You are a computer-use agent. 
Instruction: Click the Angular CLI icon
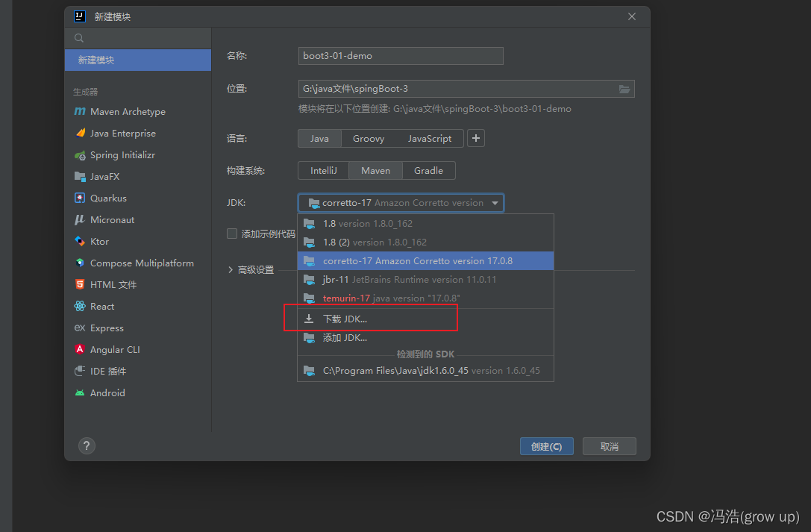pyautogui.click(x=80, y=349)
